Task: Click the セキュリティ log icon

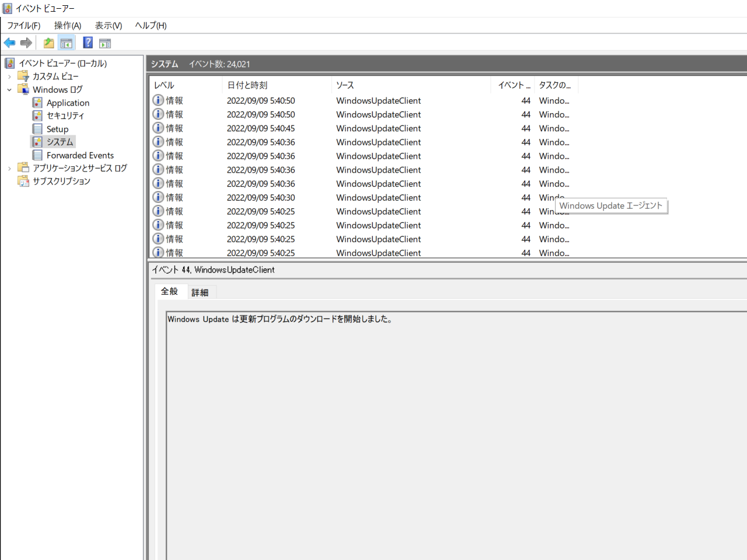Action: coord(37,116)
